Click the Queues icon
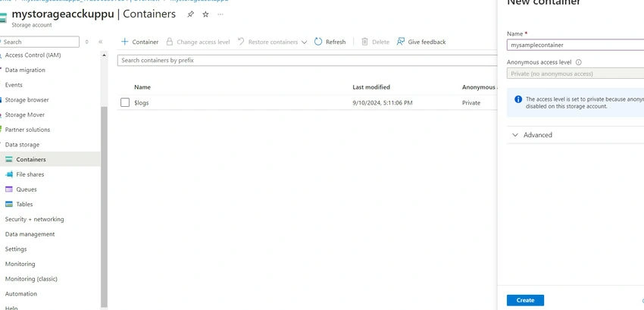The width and height of the screenshot is (644, 310). click(x=9, y=189)
